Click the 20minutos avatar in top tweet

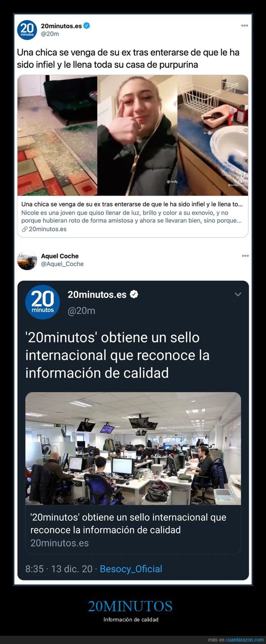pos(27,30)
